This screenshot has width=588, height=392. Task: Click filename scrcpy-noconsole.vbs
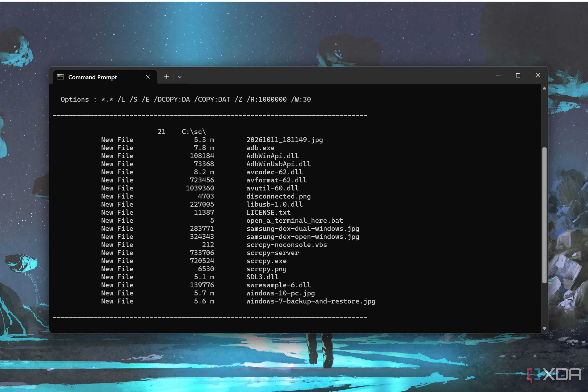tap(287, 245)
